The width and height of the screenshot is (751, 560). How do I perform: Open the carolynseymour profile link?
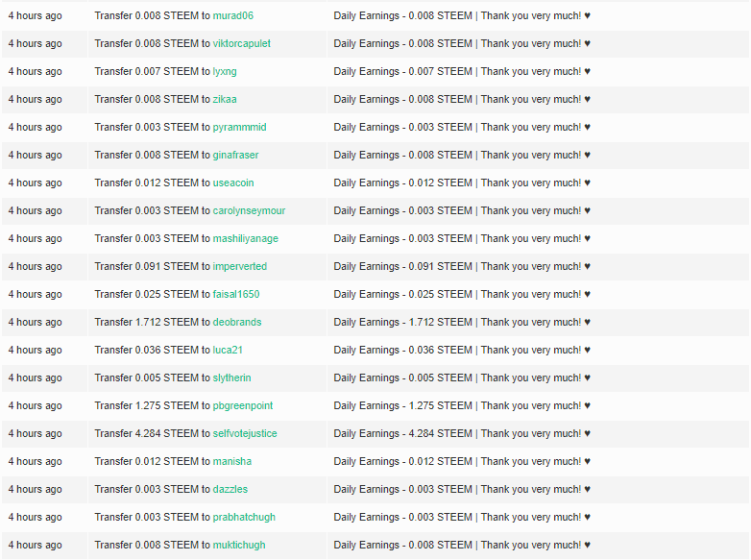[x=249, y=210]
